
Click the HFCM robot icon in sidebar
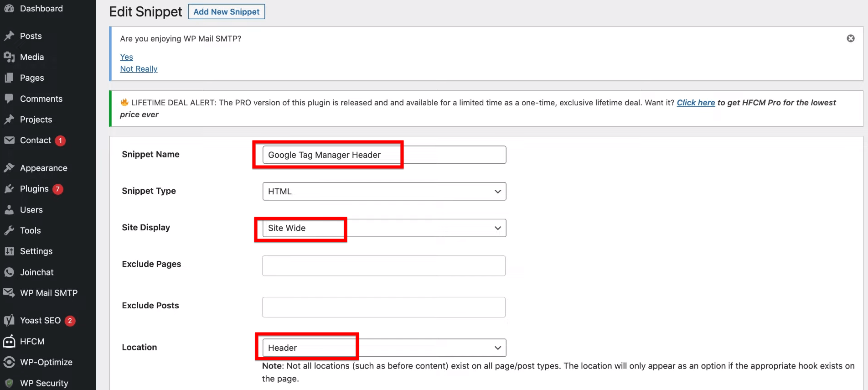(x=9, y=341)
